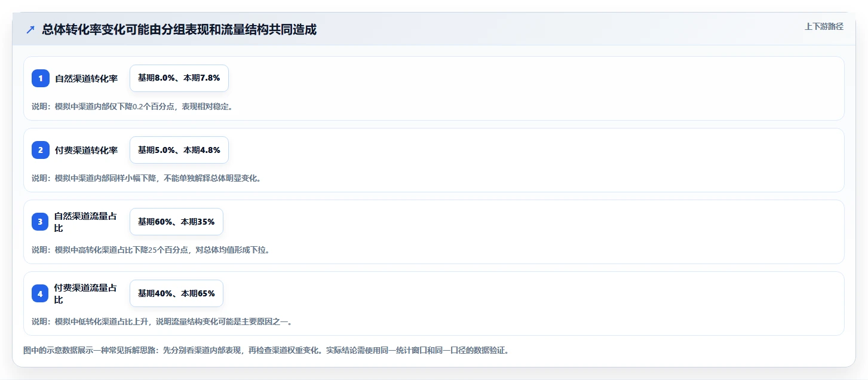Screen dimensions: 868x380
Task: Click the 付费渠道流量占比 label
Action: [x=85, y=293]
